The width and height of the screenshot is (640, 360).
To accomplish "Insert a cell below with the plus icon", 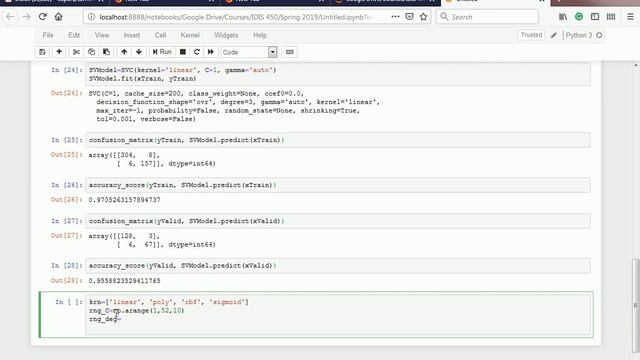I will pos(59,52).
